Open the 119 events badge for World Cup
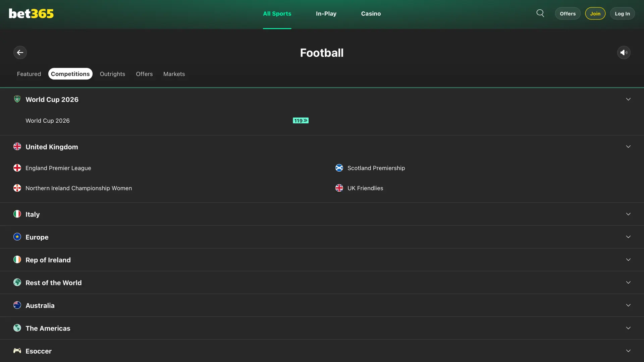Screen dimensions: 644x362 pyautogui.click(x=301, y=121)
